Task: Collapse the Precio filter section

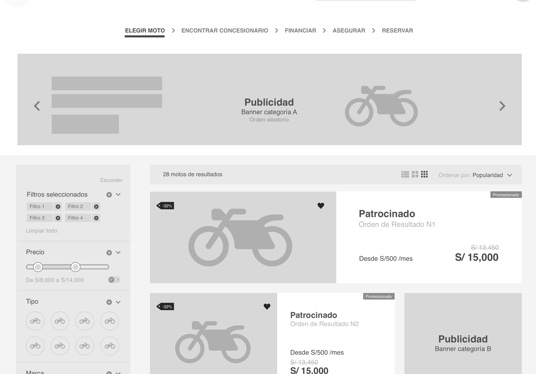Action: click(x=118, y=252)
